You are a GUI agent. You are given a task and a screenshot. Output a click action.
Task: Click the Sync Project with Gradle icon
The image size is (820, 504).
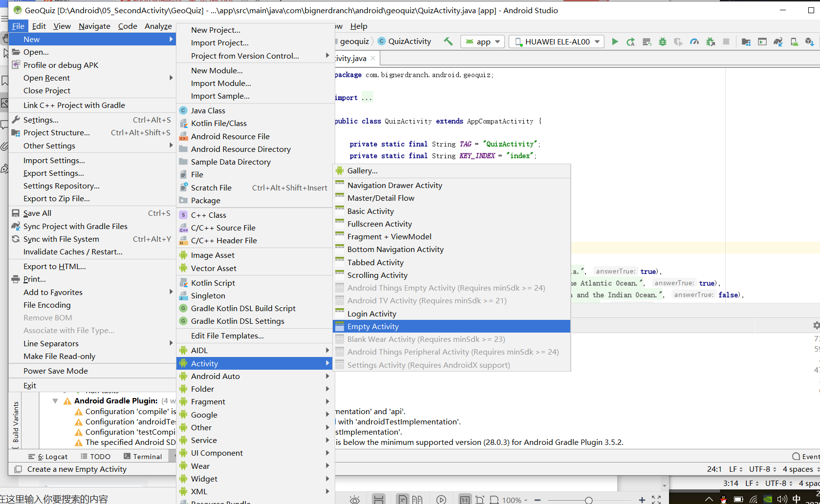click(x=778, y=42)
